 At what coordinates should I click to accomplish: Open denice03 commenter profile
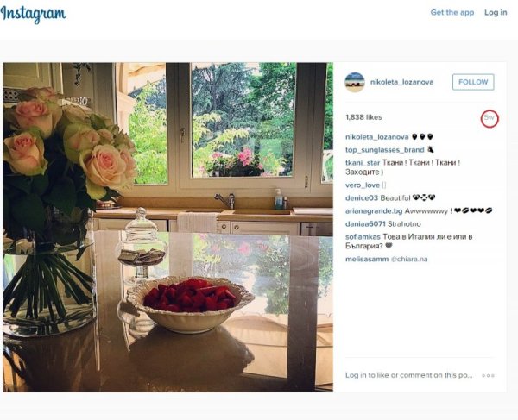(362, 198)
